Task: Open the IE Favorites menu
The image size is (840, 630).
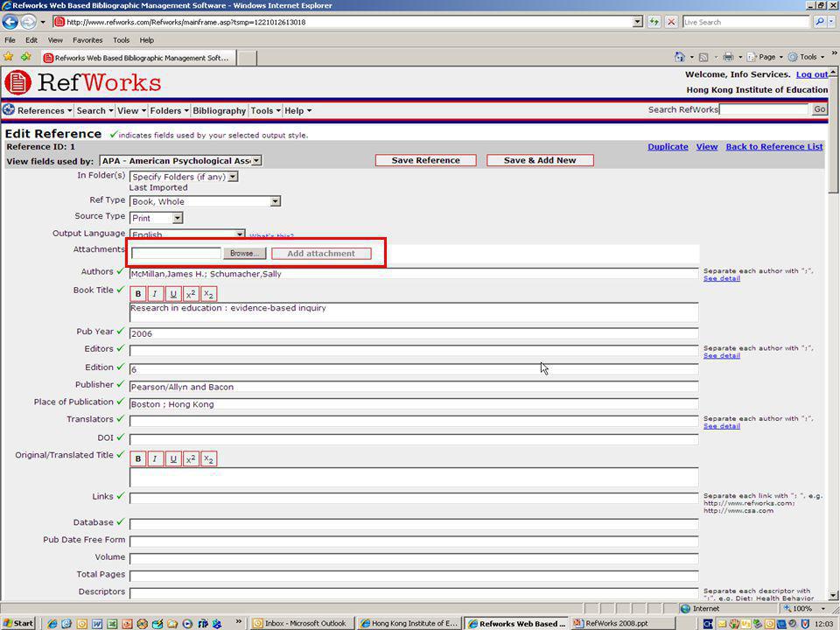Action: click(87, 40)
